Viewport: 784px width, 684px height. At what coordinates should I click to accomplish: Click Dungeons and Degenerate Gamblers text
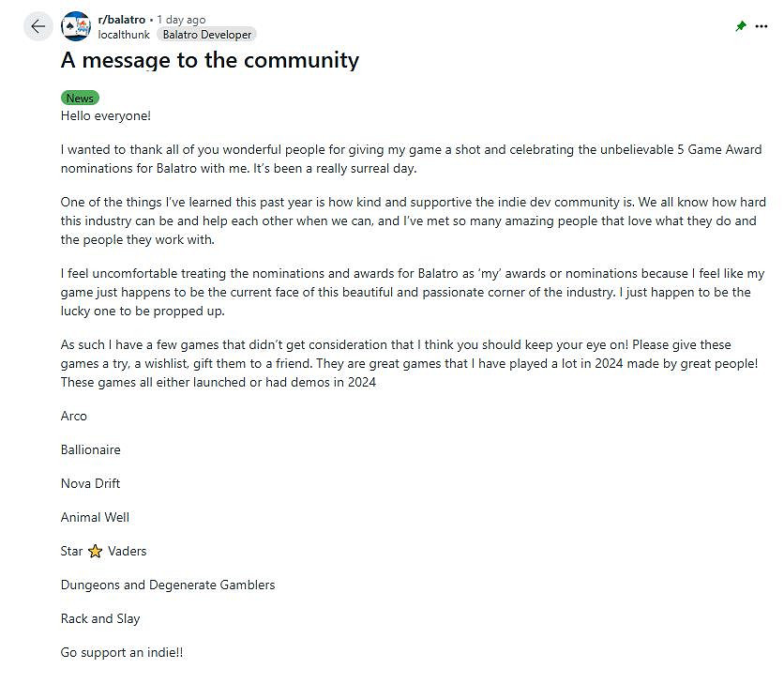[x=168, y=585]
